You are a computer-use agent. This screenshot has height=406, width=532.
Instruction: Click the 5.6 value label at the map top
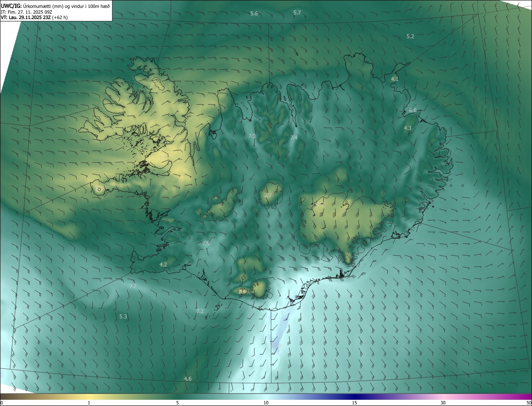[254, 14]
